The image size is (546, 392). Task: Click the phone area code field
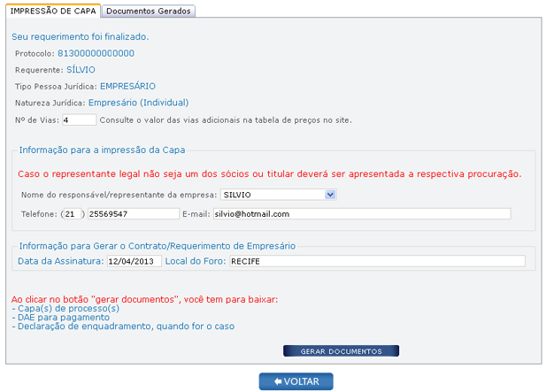click(73, 214)
